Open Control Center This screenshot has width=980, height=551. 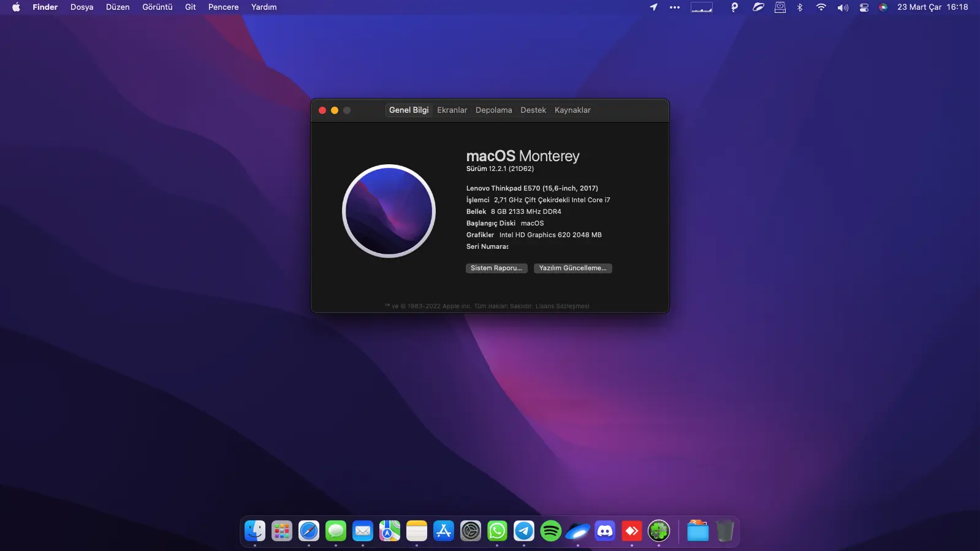[x=864, y=7]
